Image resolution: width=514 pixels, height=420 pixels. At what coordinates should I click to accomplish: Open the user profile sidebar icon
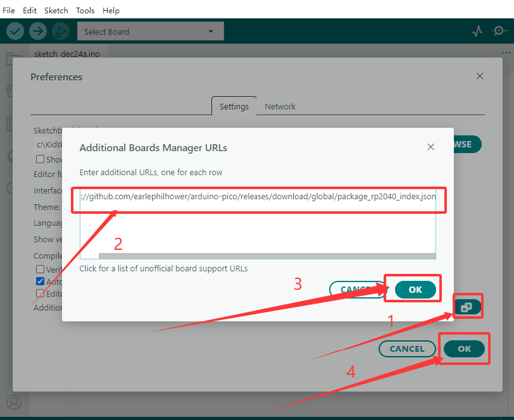[14, 402]
